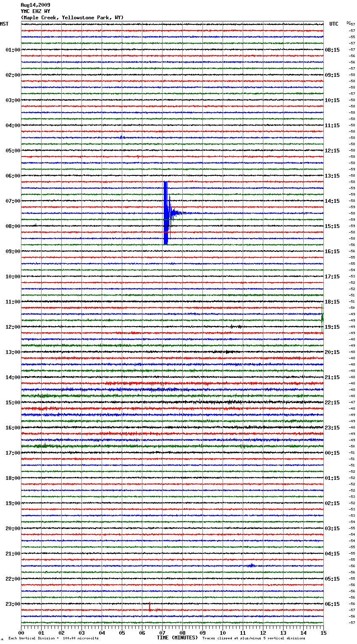This screenshot has width=357, height=644.
Task: Click the 20:15 UTC time label
Action: click(332, 352)
